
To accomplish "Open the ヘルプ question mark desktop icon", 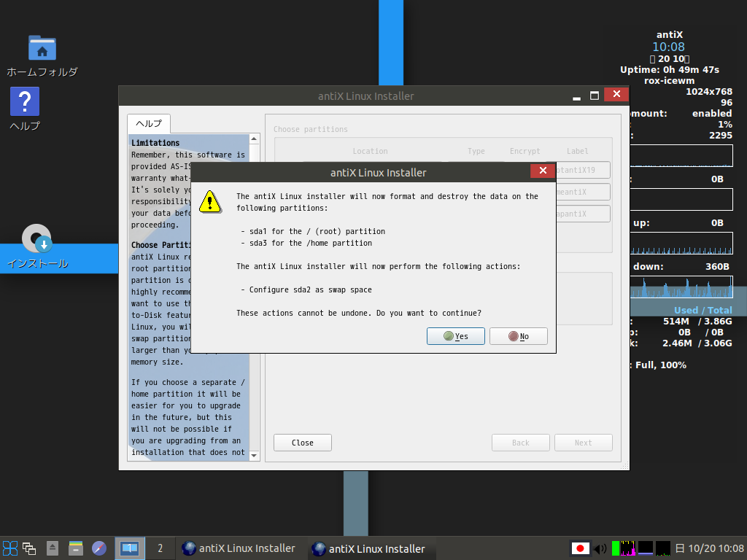I will (25, 109).
